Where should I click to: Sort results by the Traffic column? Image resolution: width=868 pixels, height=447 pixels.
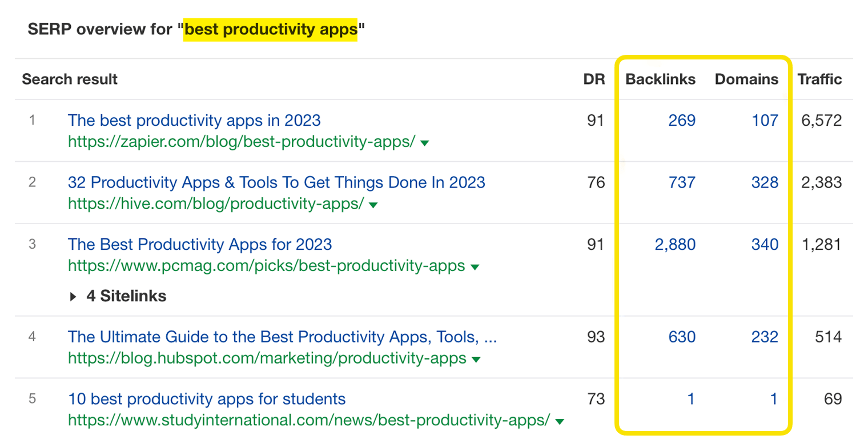pos(819,79)
